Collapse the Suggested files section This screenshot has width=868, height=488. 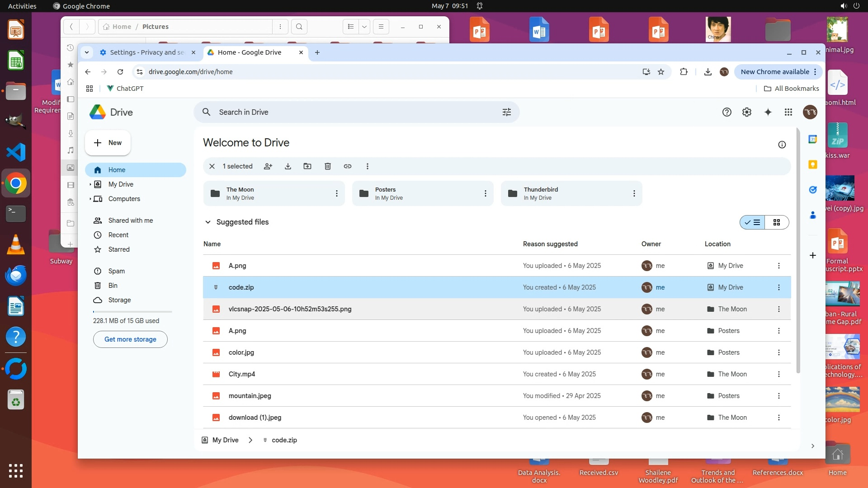coord(208,222)
